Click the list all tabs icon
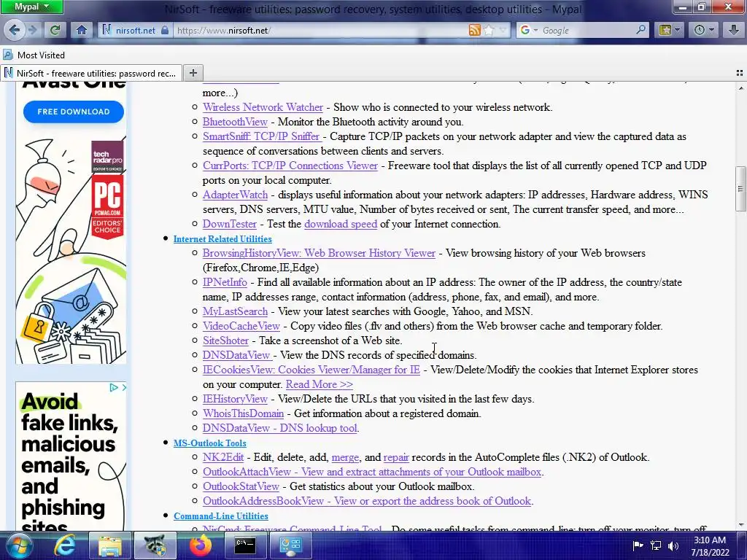Image resolution: width=747 pixels, height=560 pixels. (740, 73)
